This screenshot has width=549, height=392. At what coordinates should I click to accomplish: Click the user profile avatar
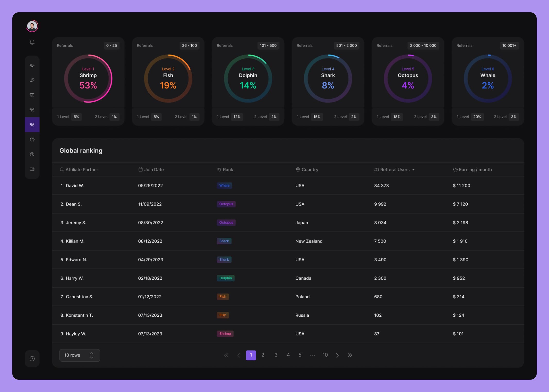(32, 26)
